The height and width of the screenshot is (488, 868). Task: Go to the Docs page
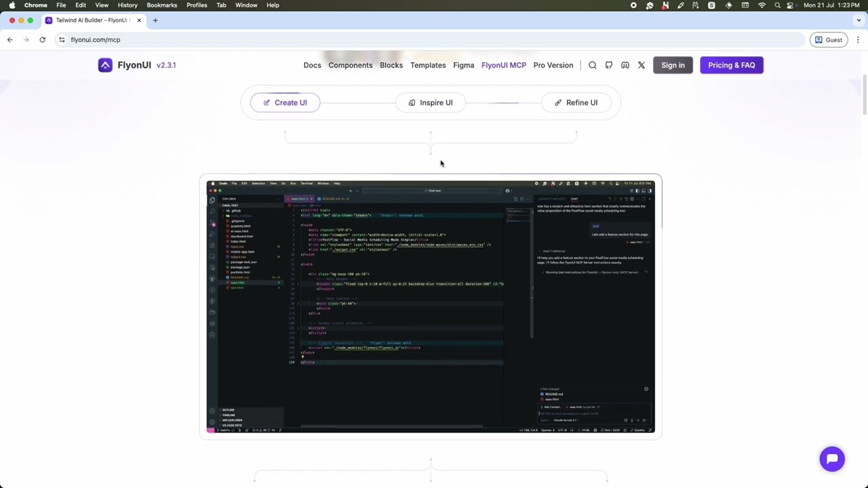313,65
